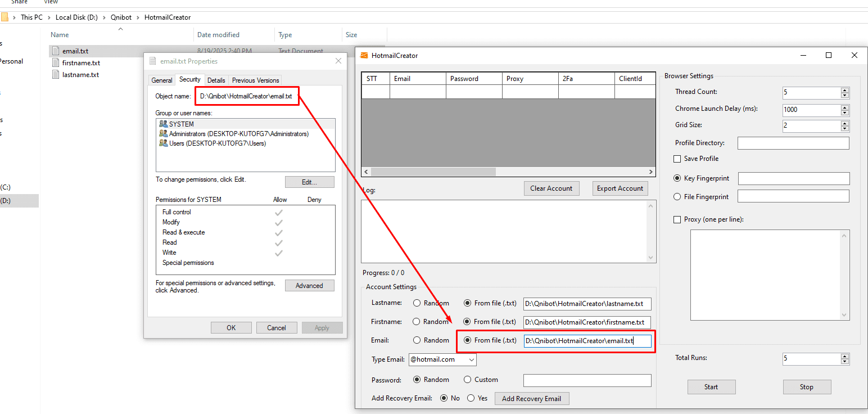Click the lastname.txt file icon in Explorer

55,75
